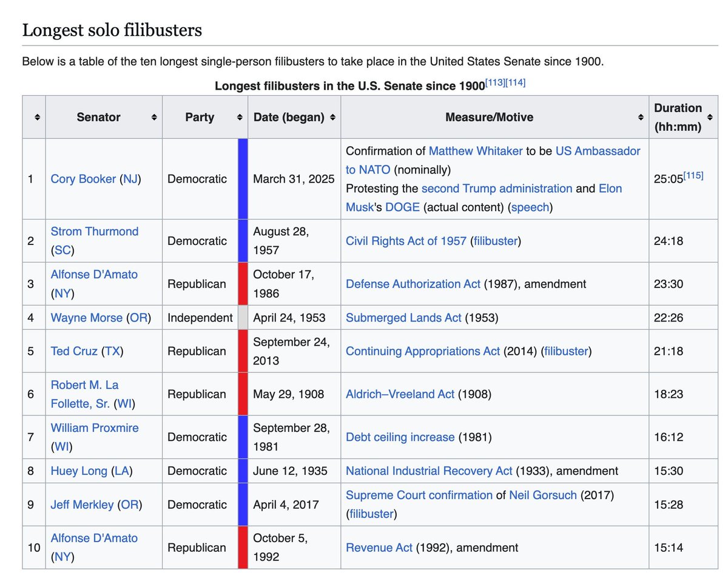This screenshot has width=728, height=581.
Task: Open citation reference 114 in caption
Action: pos(516,82)
